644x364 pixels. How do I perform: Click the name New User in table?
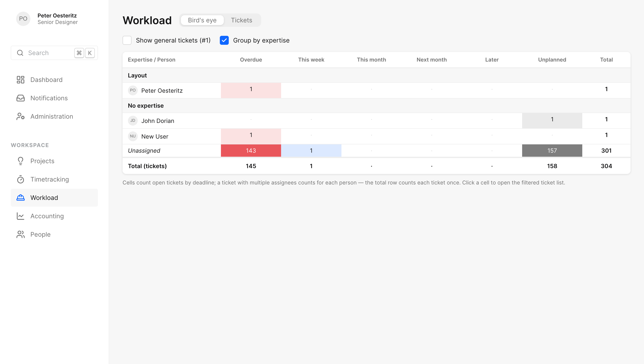[x=155, y=136]
